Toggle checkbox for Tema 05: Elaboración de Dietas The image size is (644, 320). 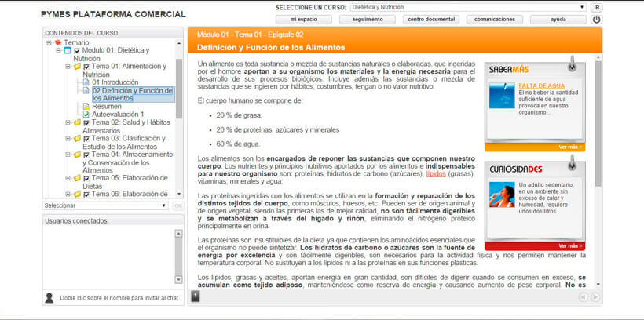tap(86, 179)
